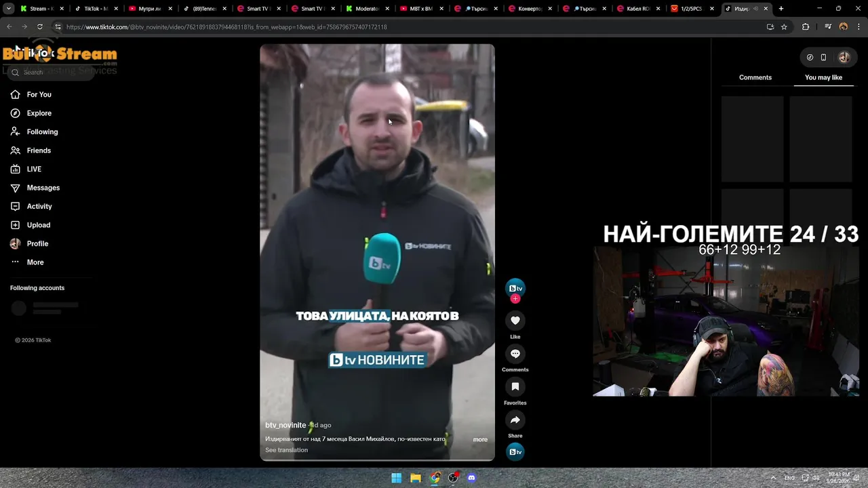Click the get-app phone icon

click(823, 58)
